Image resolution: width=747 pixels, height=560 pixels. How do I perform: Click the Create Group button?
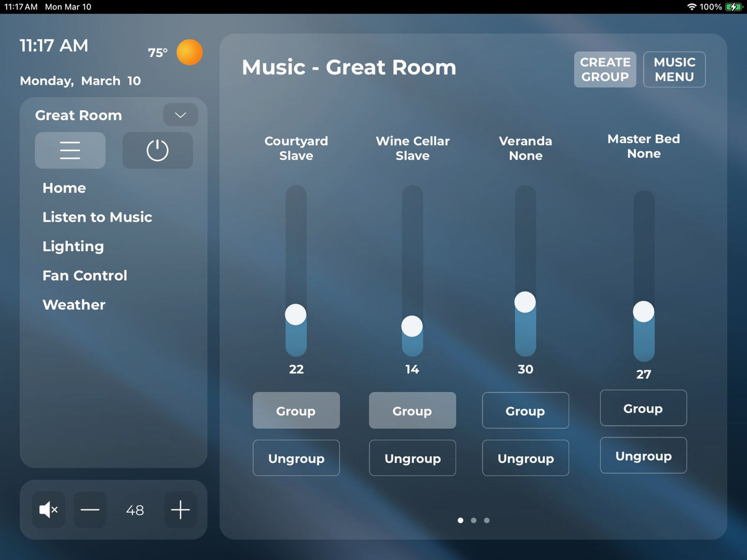tap(605, 69)
